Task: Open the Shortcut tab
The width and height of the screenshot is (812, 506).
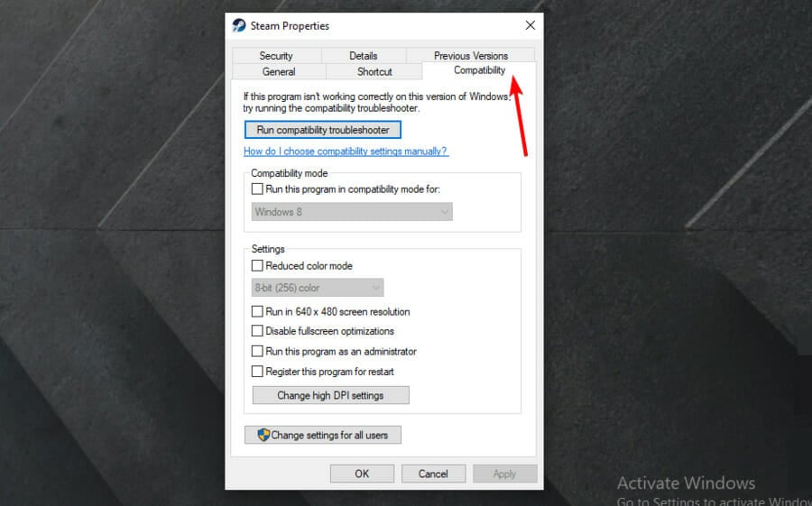Action: 374,71
